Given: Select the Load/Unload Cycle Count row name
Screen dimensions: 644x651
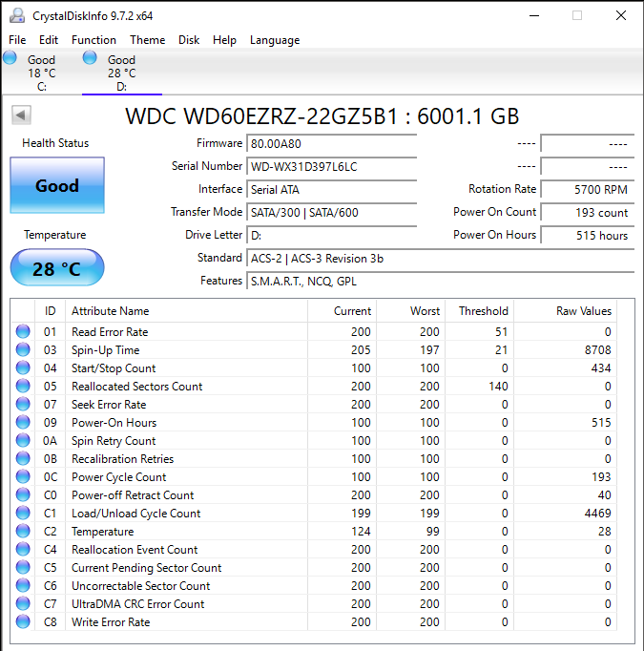Looking at the screenshot, I should click(x=135, y=514).
